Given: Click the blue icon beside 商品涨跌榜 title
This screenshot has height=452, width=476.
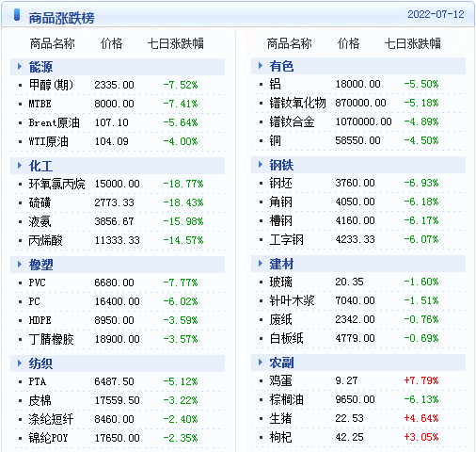Looking at the screenshot, I should (x=17, y=15).
